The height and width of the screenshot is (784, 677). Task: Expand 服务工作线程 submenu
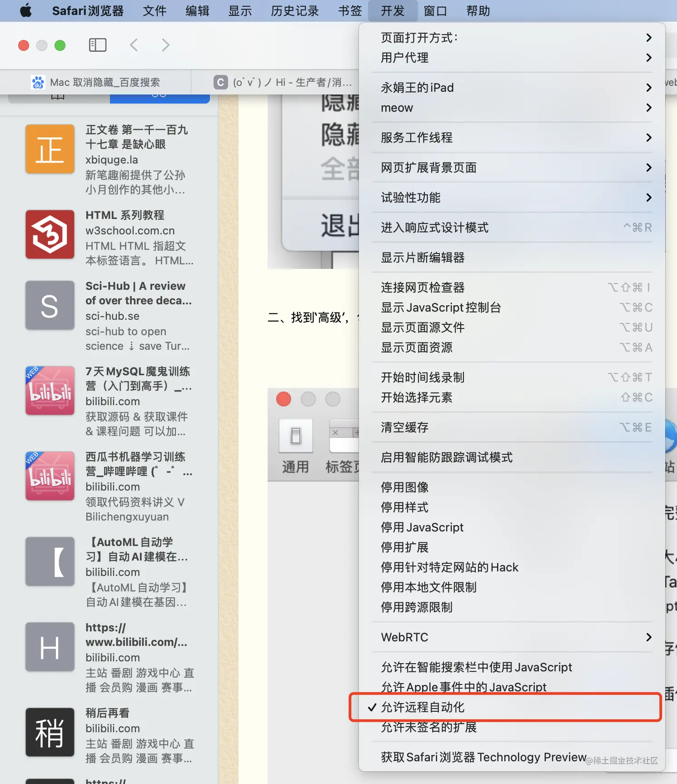512,138
